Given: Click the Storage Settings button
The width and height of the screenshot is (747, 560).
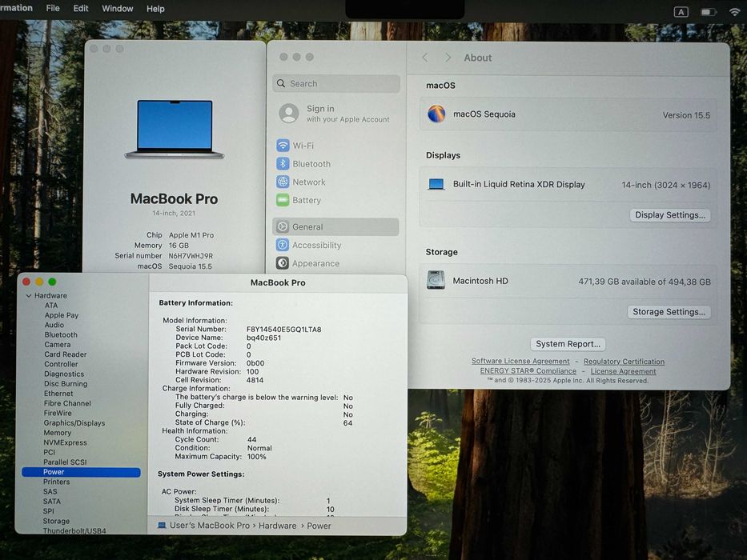Looking at the screenshot, I should (x=669, y=312).
